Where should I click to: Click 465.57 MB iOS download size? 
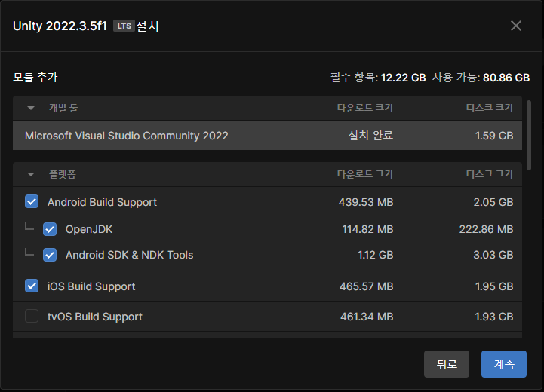click(x=367, y=286)
